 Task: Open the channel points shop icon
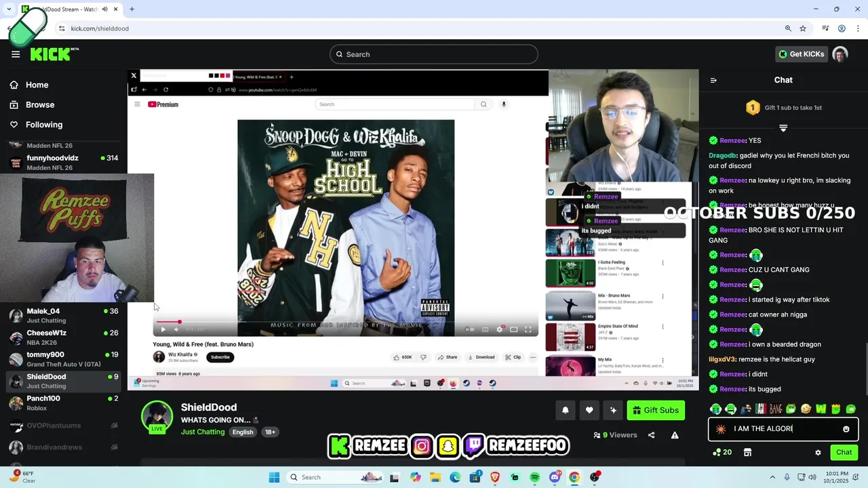point(747,452)
